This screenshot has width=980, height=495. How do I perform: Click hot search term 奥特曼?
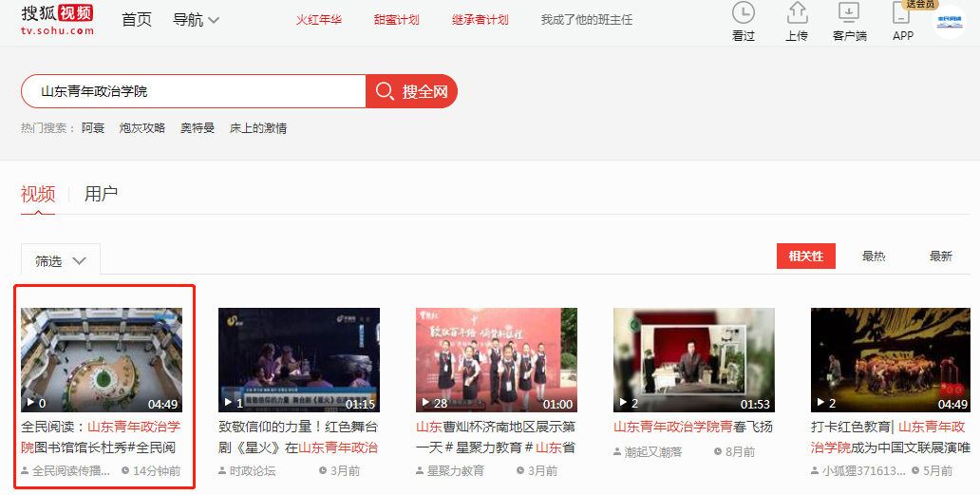(198, 128)
